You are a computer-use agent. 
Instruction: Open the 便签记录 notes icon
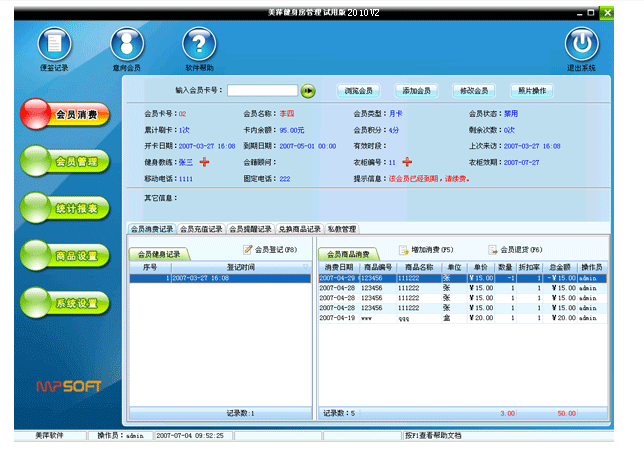54,46
